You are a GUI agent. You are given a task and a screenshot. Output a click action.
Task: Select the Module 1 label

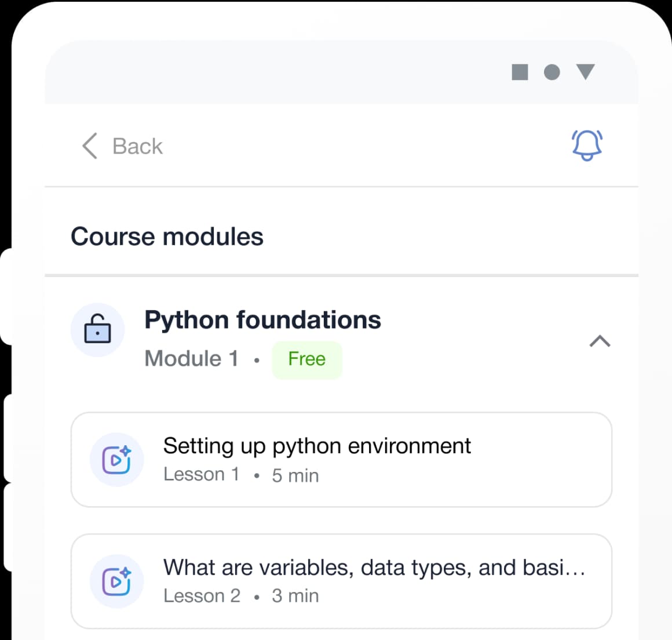point(191,358)
